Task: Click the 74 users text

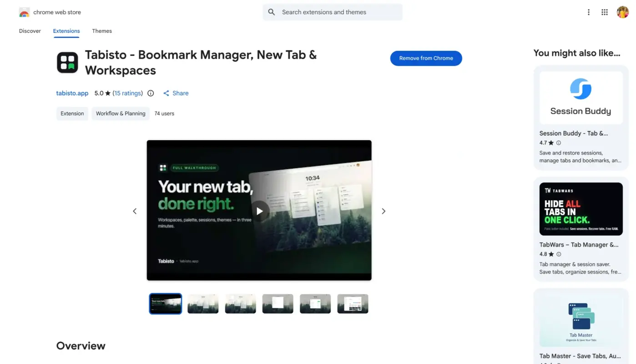Action: click(x=164, y=114)
